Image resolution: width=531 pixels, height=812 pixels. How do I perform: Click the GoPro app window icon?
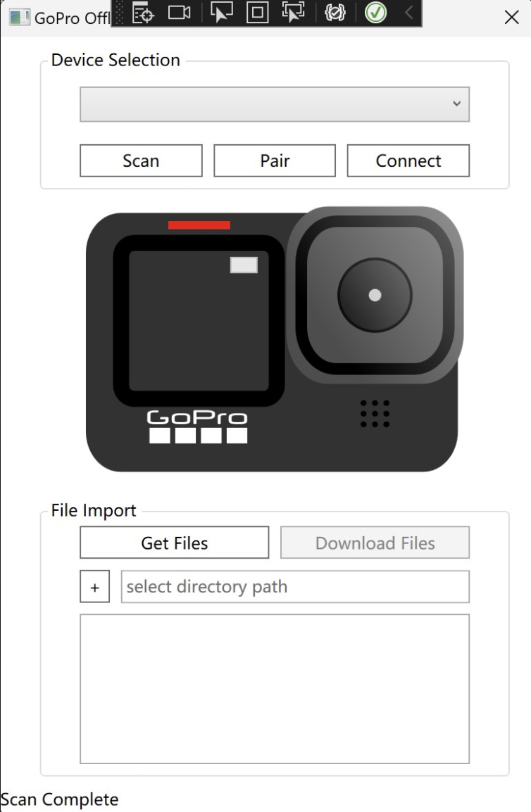(19, 18)
